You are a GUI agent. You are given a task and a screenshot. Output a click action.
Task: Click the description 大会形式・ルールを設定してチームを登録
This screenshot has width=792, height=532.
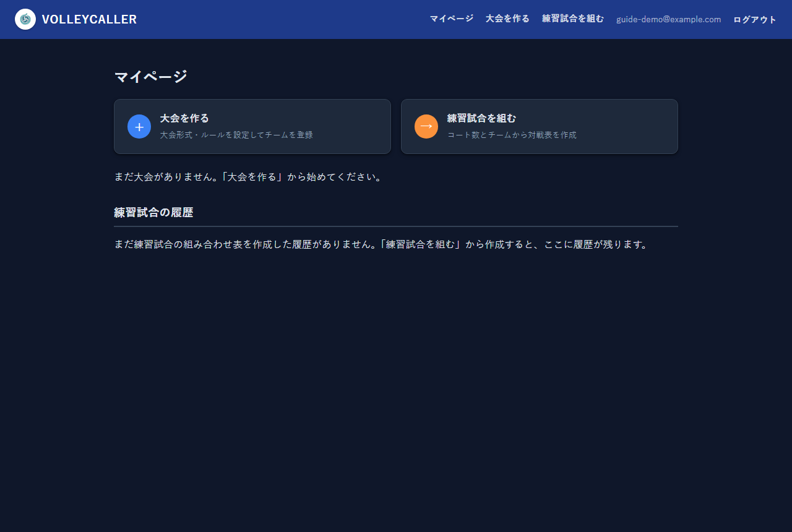coord(236,135)
